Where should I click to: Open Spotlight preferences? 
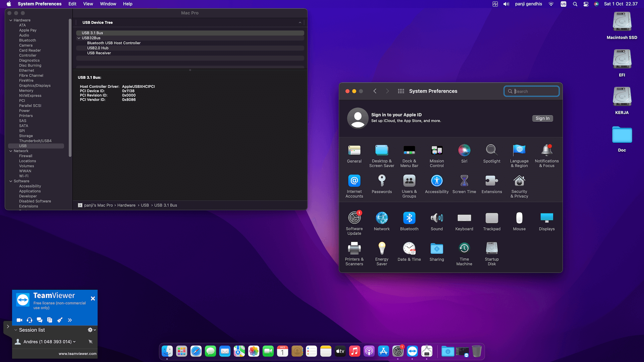[492, 154]
